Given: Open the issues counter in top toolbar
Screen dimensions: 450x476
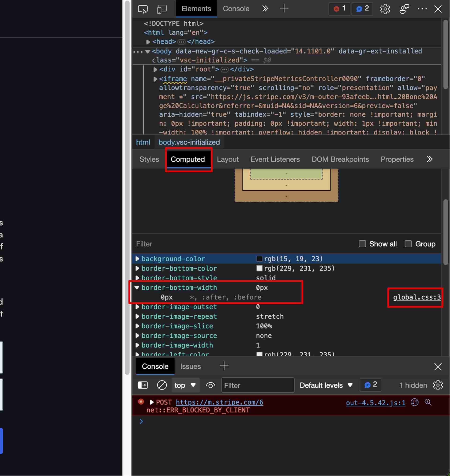Looking at the screenshot, I should click(x=362, y=9).
